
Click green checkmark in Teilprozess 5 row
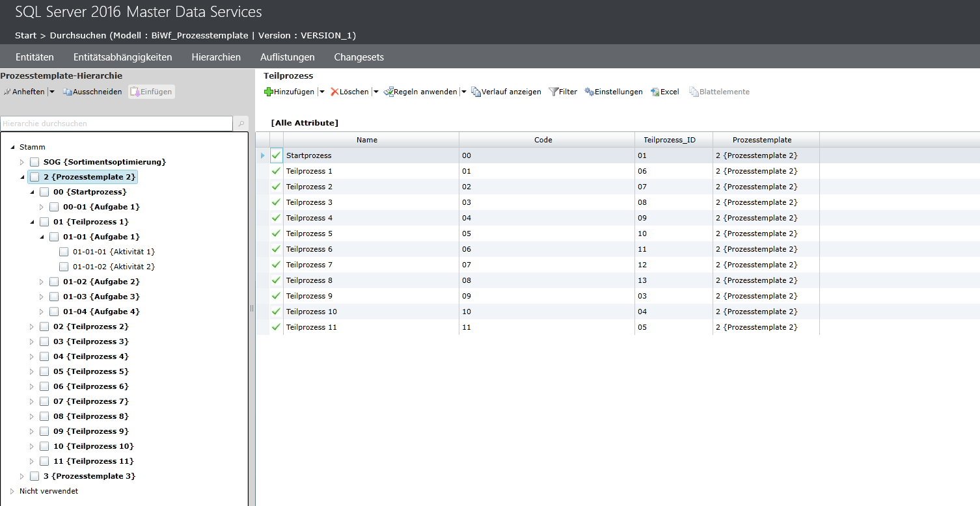[x=276, y=233]
